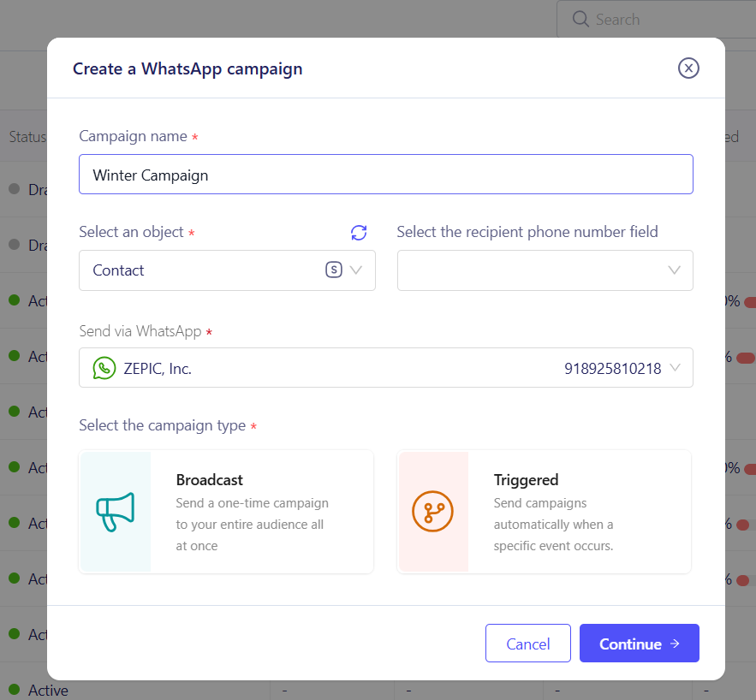Image resolution: width=756 pixels, height=700 pixels.
Task: Click the search magnifier icon
Action: [580, 19]
